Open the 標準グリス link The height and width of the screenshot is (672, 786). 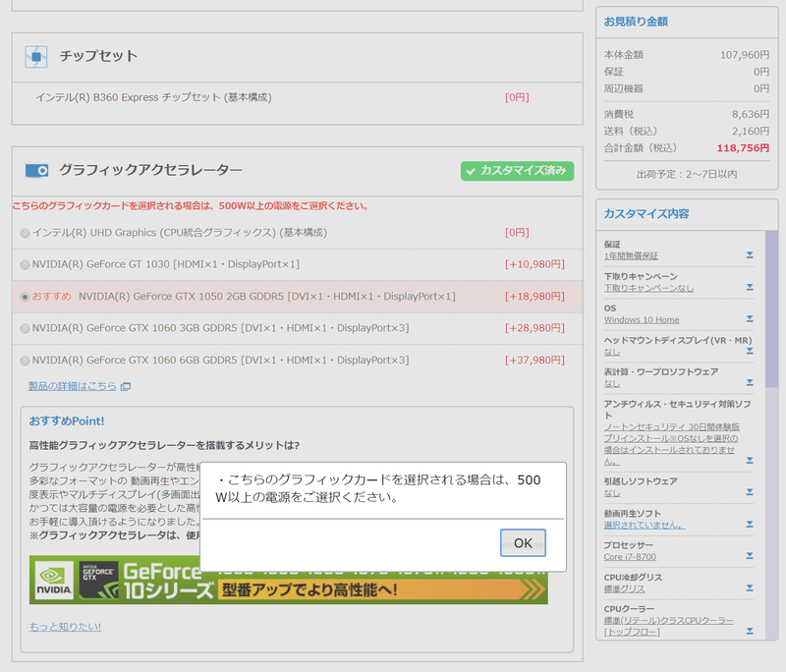pyautogui.click(x=624, y=588)
